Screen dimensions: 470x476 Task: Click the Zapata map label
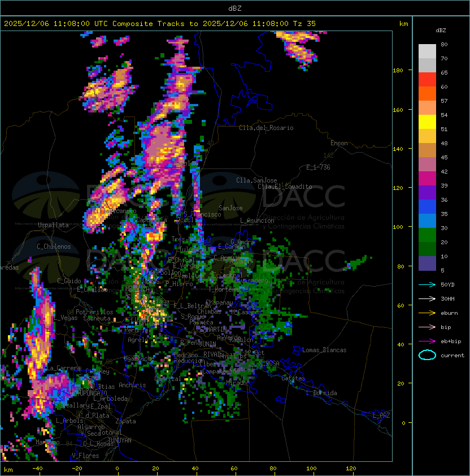pyautogui.click(x=125, y=421)
